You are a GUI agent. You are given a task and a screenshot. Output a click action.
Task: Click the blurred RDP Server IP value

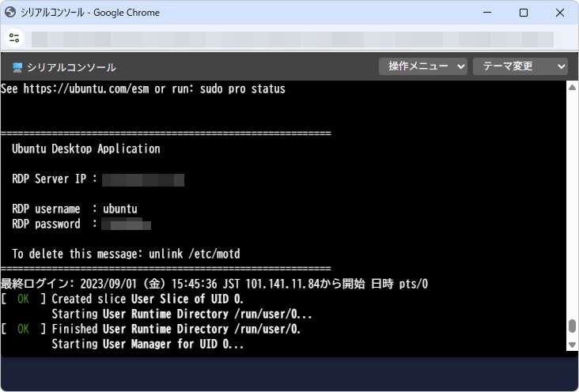pos(143,179)
